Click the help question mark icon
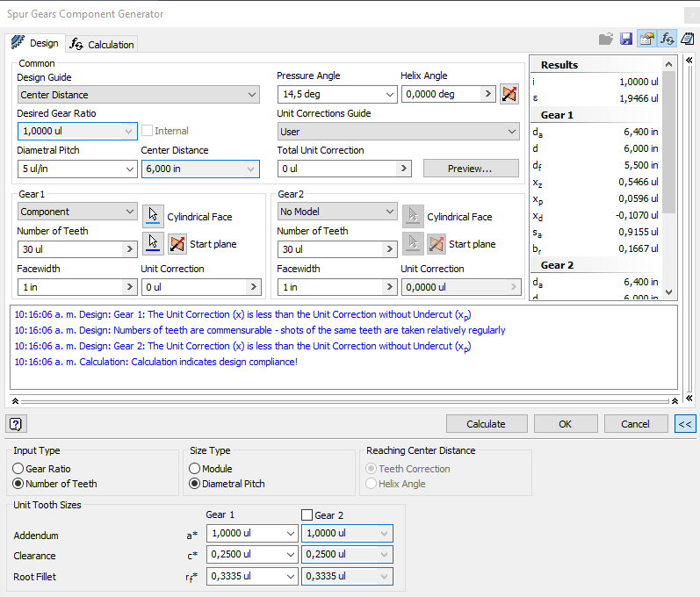700x597 pixels. click(x=16, y=424)
